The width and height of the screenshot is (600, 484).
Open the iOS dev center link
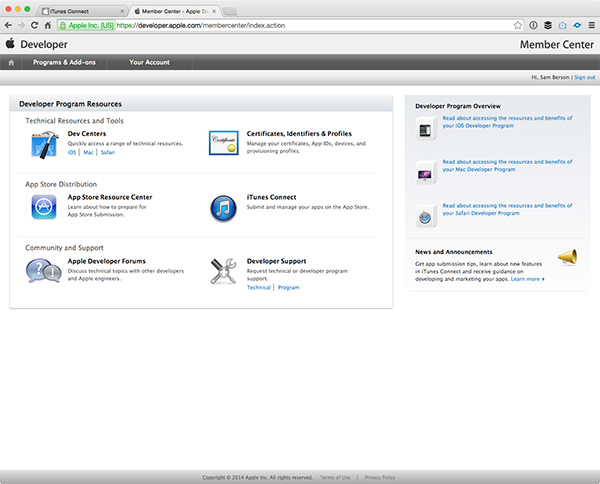72,152
